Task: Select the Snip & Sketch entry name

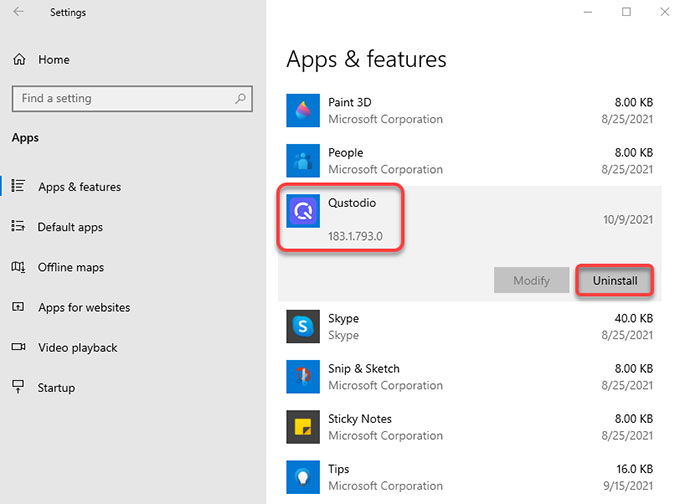Action: pos(364,369)
